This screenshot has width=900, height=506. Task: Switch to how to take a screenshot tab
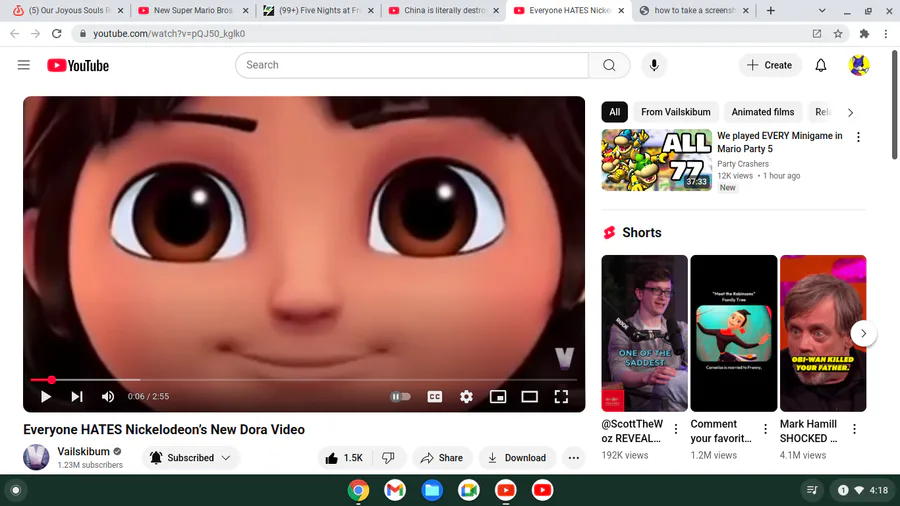(695, 10)
